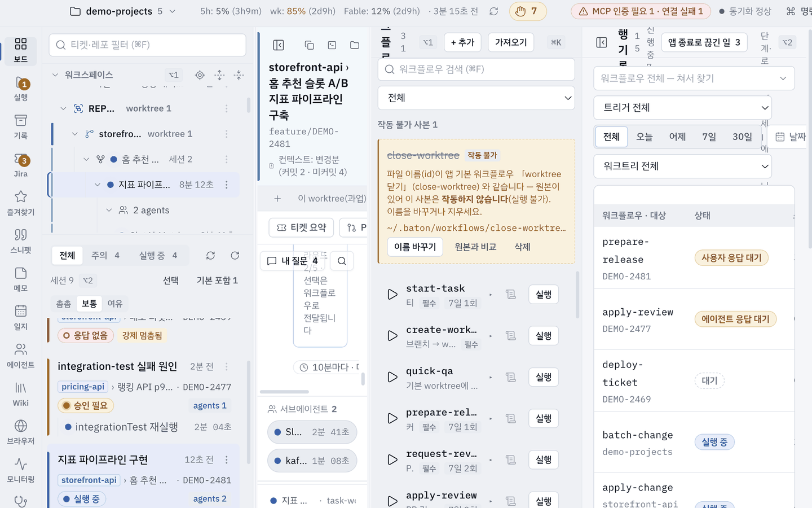Click 이름 바꾸기 on close-worktree card
Viewport: 812px width, 508px height.
click(x=415, y=247)
